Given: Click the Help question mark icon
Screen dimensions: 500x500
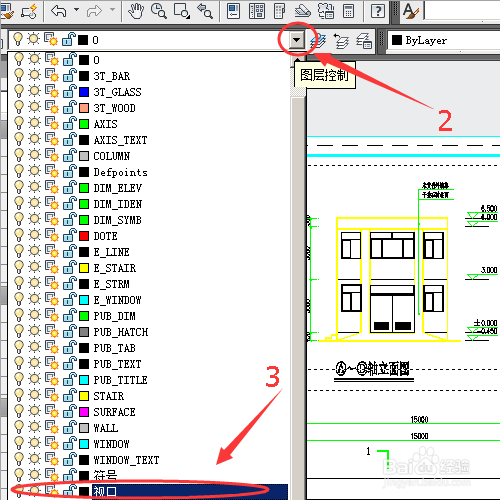Looking at the screenshot, I should pyautogui.click(x=378, y=11).
